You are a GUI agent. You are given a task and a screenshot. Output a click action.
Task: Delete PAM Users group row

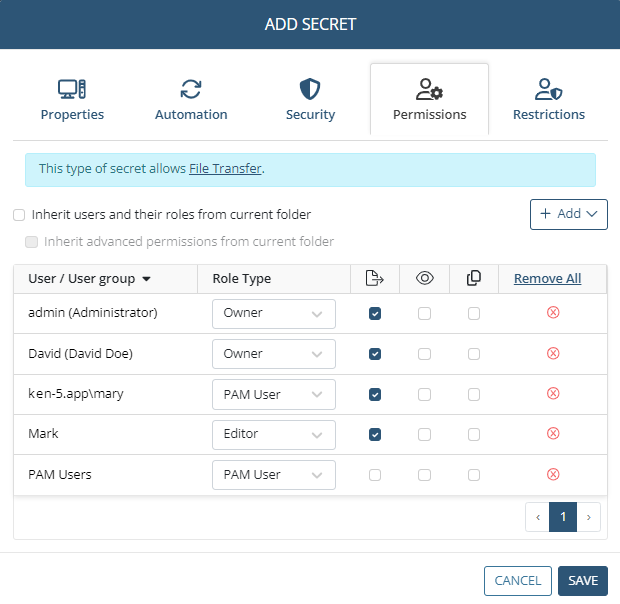click(553, 474)
